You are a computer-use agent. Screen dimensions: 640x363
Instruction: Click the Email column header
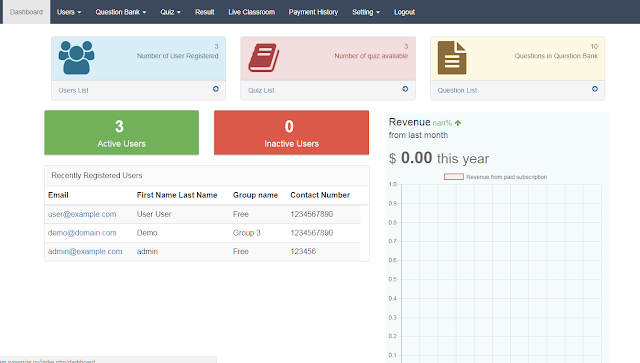58,195
